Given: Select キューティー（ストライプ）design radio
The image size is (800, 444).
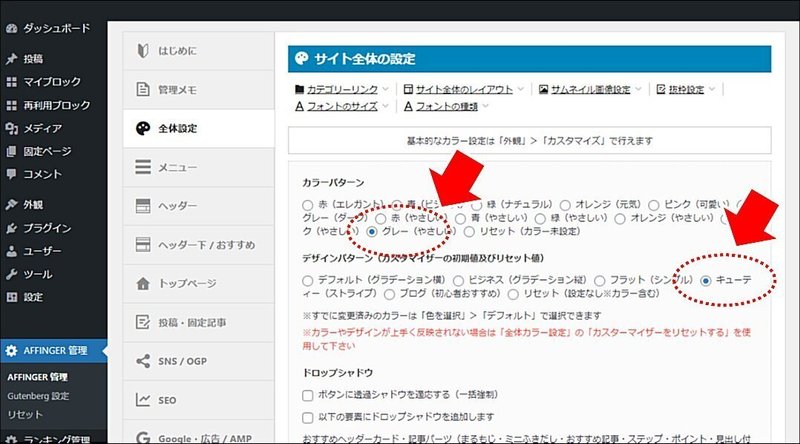Looking at the screenshot, I should point(706,281).
